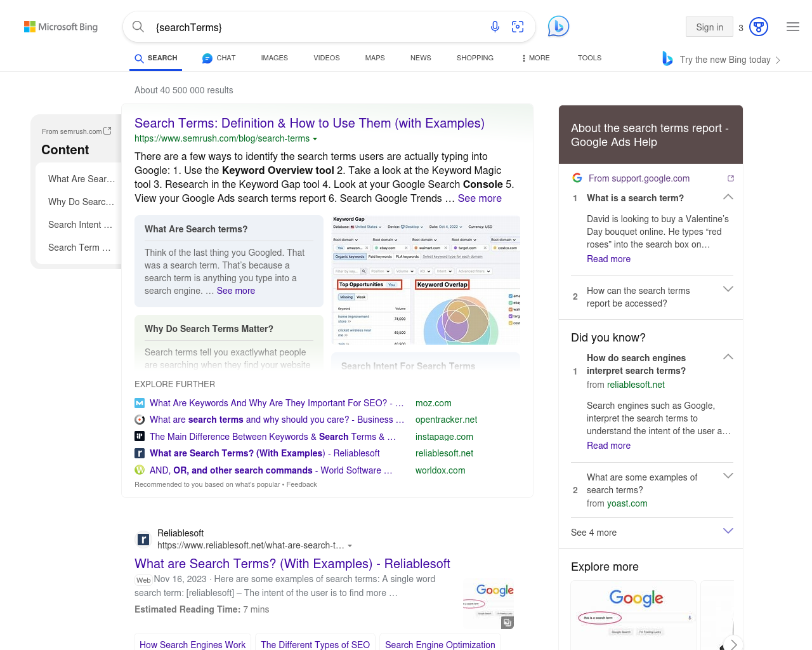812x650 pixels.
Task: Click inside the search text field
Action: click(317, 27)
